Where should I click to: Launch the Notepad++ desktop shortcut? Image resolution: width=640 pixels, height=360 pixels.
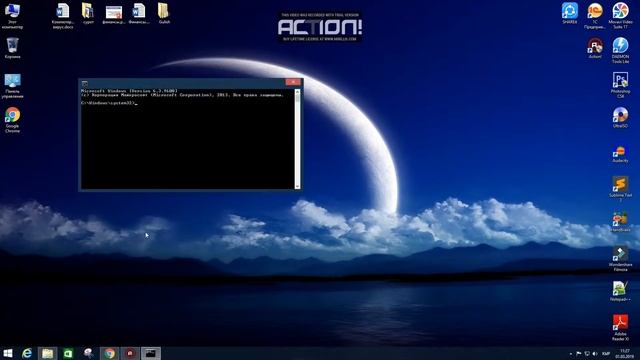coord(620,291)
